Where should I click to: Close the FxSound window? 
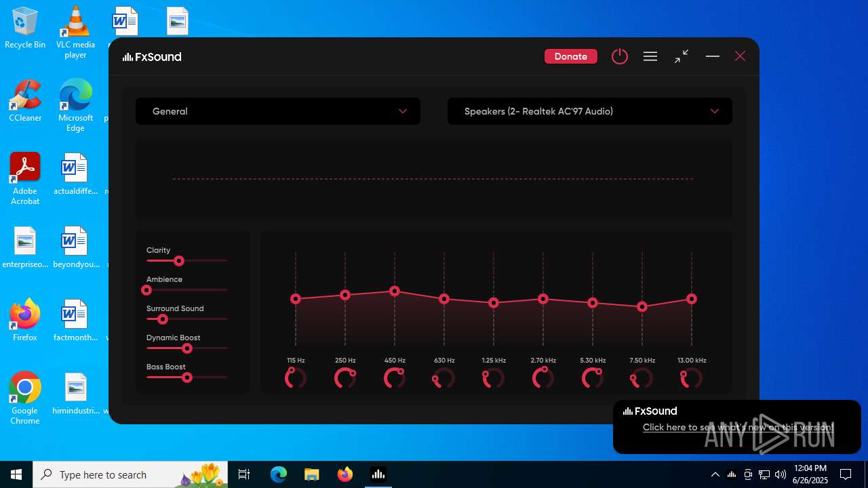(x=741, y=56)
